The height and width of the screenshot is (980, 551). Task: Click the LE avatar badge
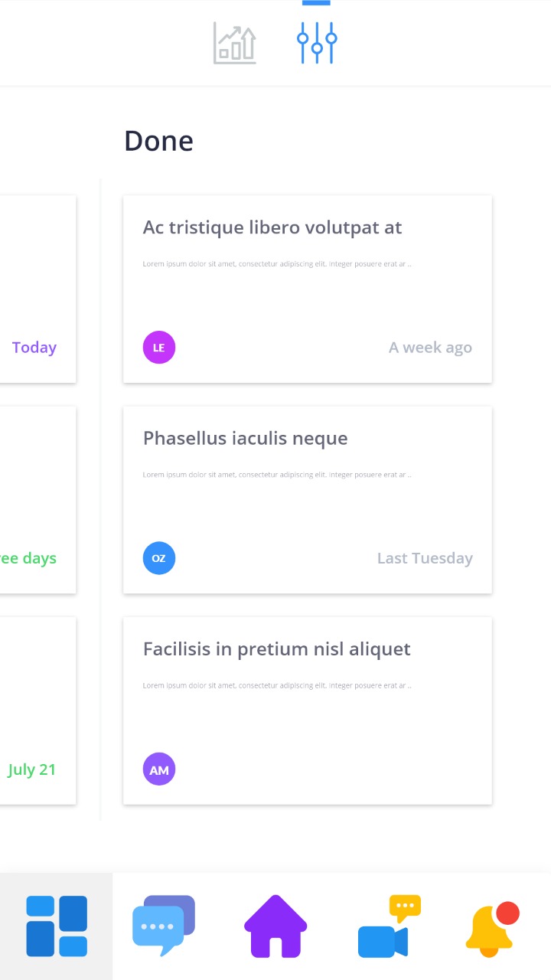159,348
